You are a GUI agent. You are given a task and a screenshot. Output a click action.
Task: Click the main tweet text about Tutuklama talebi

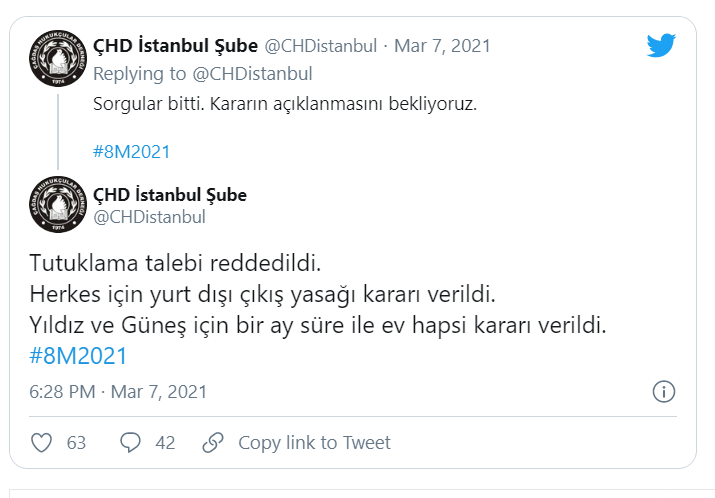(x=318, y=295)
